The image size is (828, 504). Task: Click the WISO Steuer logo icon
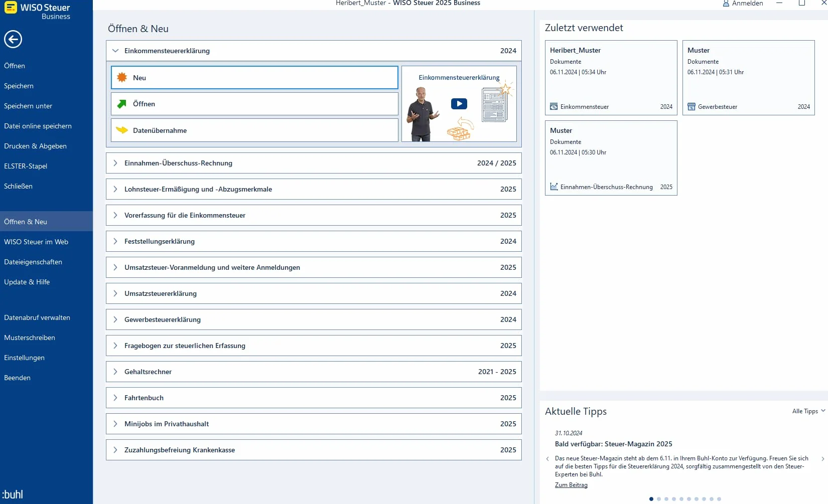click(11, 8)
